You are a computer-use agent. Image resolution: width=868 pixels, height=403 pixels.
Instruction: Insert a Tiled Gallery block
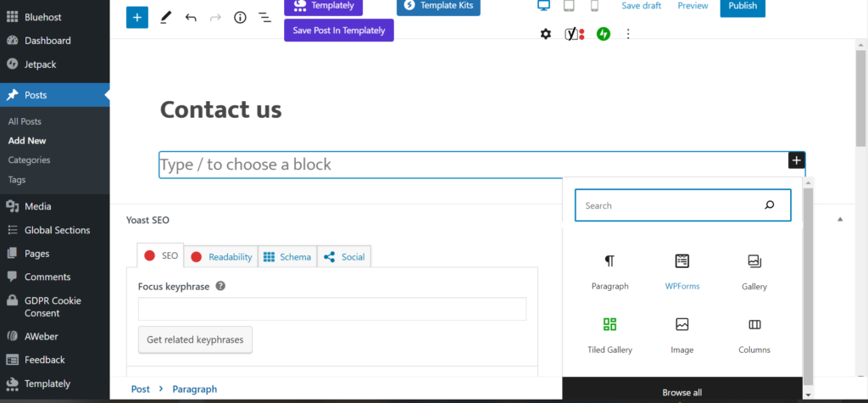pyautogui.click(x=609, y=335)
